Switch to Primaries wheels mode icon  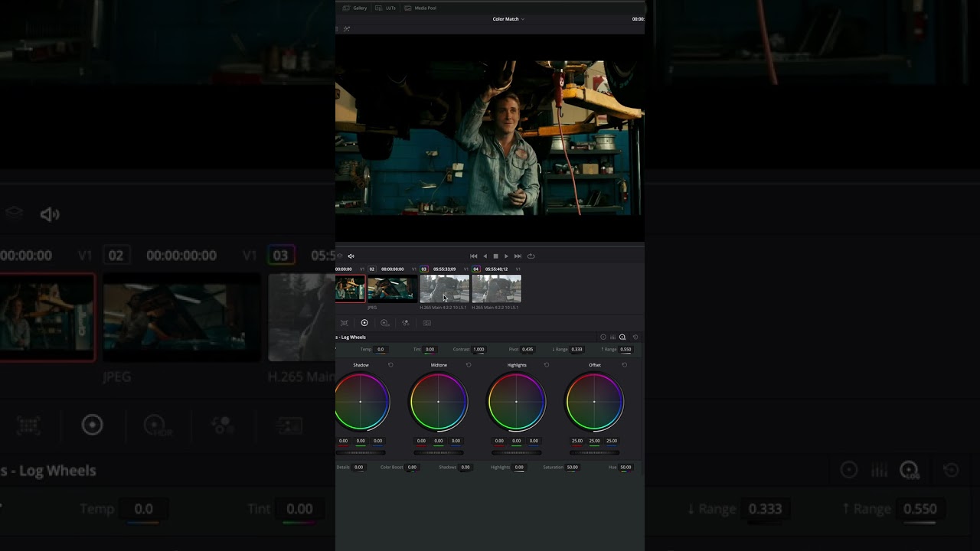point(603,337)
